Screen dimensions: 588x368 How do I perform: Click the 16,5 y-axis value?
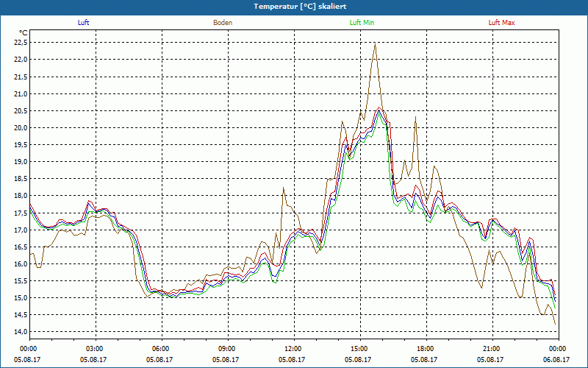pos(21,247)
